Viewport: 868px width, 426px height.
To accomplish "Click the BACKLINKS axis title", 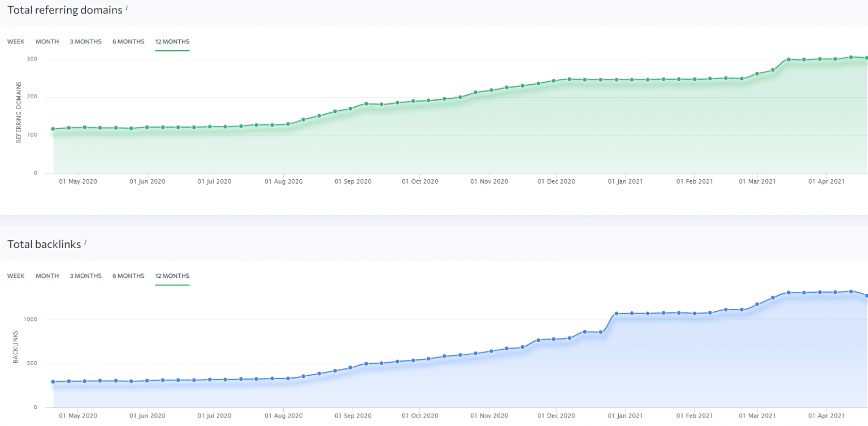I will point(17,346).
